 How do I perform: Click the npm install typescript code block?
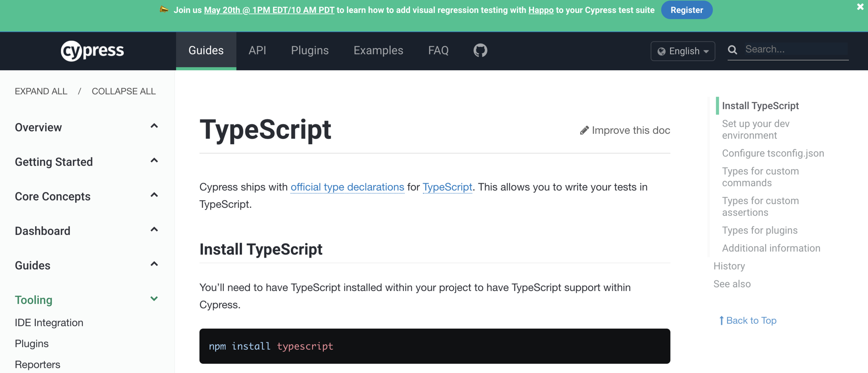435,346
